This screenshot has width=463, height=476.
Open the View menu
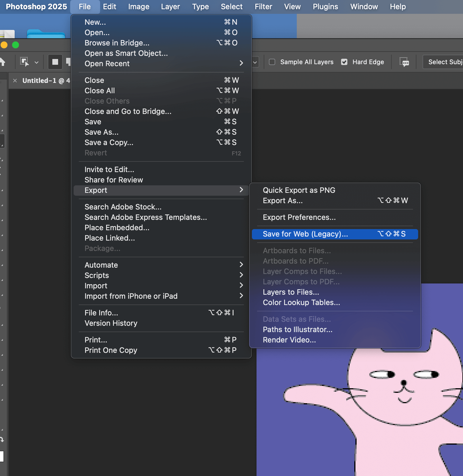tap(292, 7)
